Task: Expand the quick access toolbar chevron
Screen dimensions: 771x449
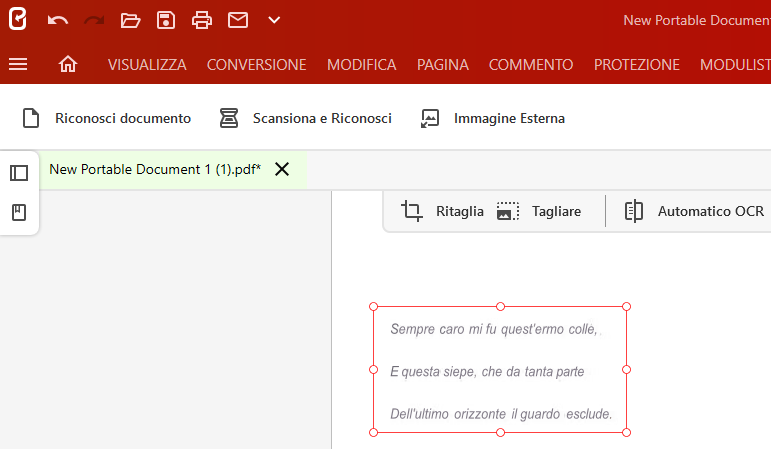Action: pos(274,20)
